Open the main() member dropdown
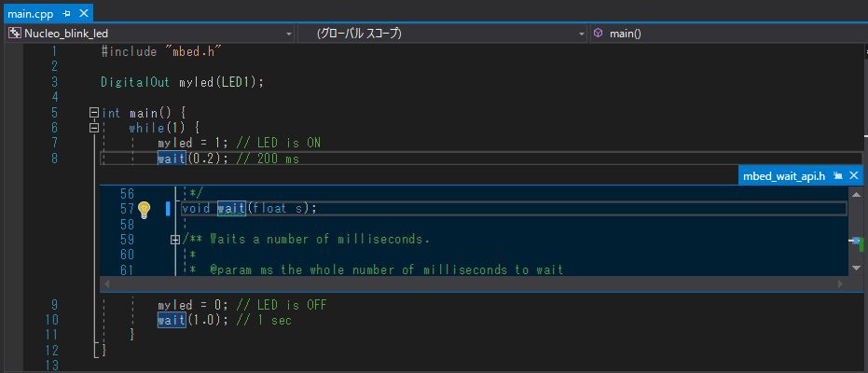This screenshot has height=373, width=868. coord(728,34)
